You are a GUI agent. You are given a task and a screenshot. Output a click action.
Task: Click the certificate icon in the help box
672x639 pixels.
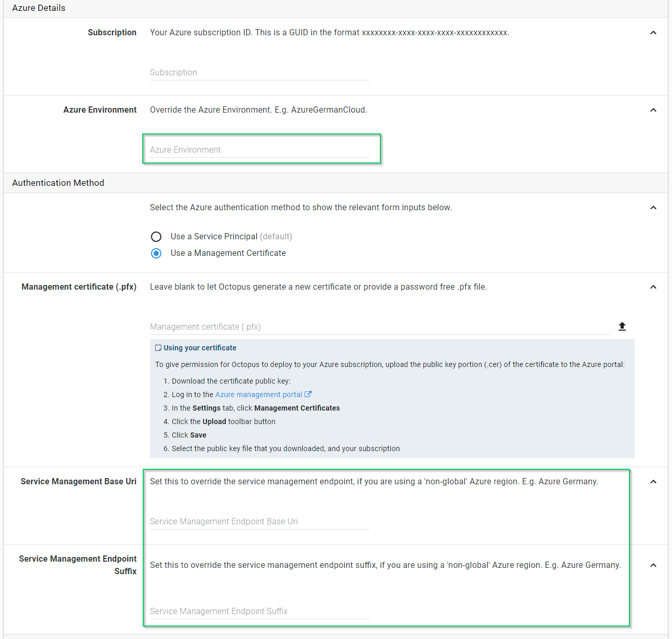click(157, 347)
